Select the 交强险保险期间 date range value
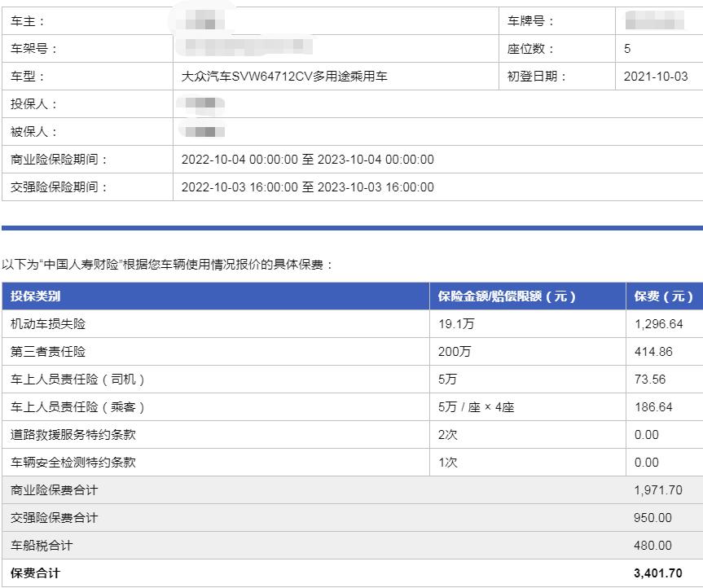Screen dimensions: 703x588 point(308,187)
